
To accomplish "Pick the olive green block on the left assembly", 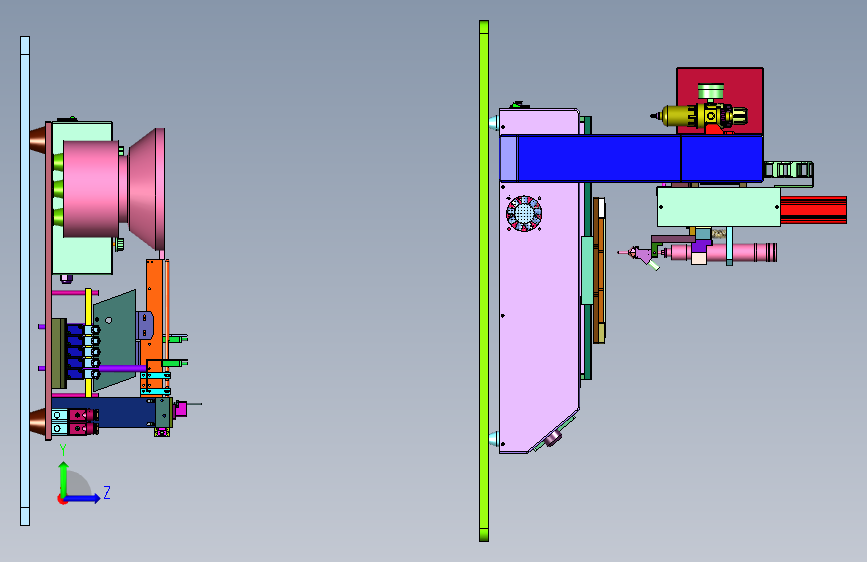I will click(x=59, y=353).
